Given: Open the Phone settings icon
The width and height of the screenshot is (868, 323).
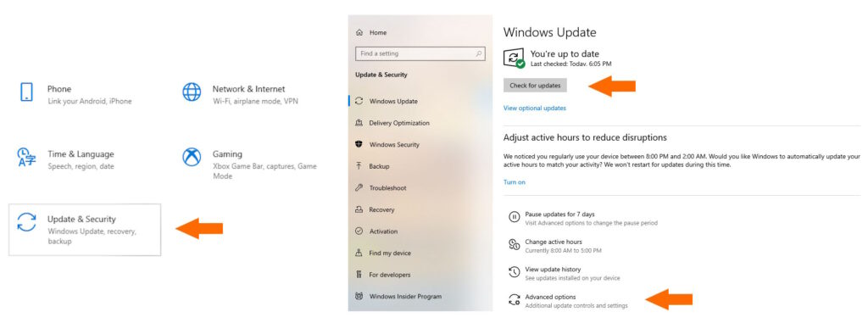Looking at the screenshot, I should tap(26, 92).
